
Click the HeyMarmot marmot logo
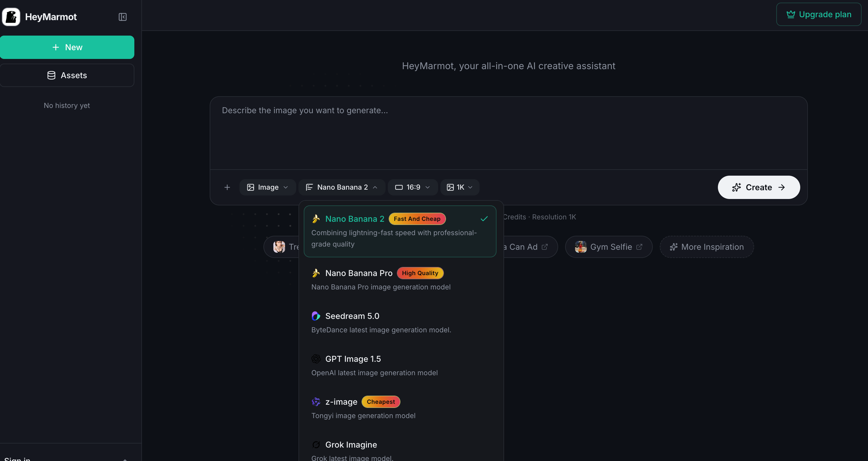(x=11, y=17)
